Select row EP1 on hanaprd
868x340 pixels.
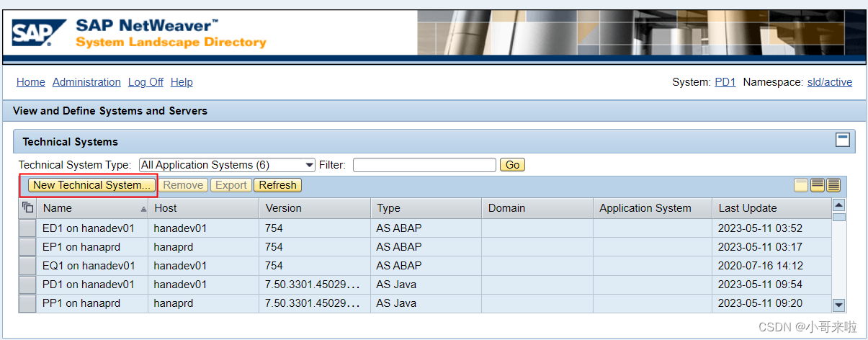coord(27,247)
